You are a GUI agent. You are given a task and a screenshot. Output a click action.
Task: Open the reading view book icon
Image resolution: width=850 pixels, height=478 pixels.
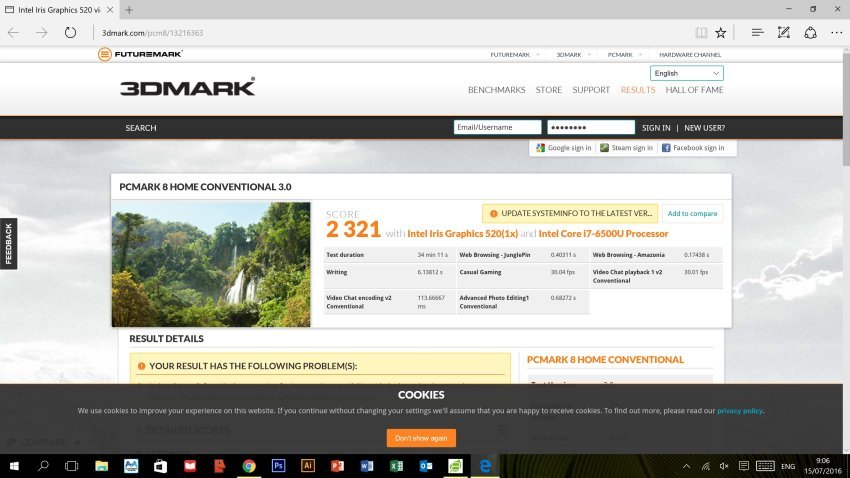coord(701,33)
